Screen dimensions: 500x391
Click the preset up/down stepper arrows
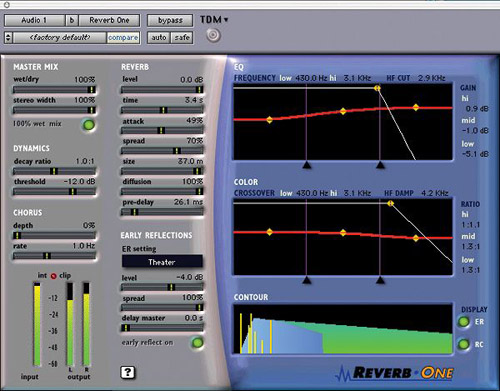coord(8,38)
